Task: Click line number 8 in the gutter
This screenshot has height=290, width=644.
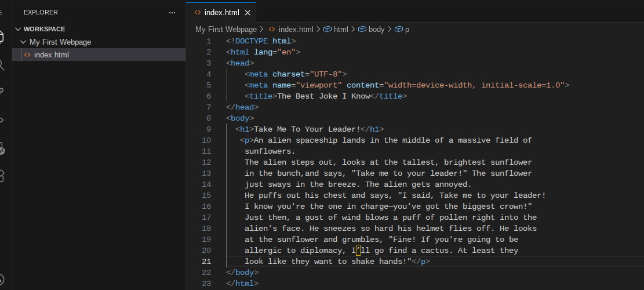Action: pyautogui.click(x=209, y=118)
